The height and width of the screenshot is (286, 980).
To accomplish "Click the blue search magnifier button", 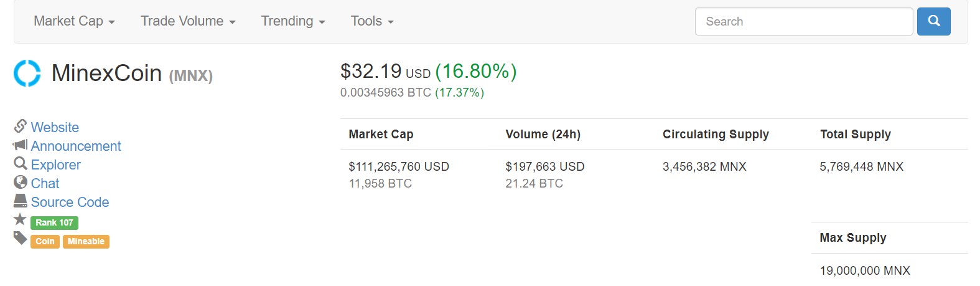I will click(933, 21).
